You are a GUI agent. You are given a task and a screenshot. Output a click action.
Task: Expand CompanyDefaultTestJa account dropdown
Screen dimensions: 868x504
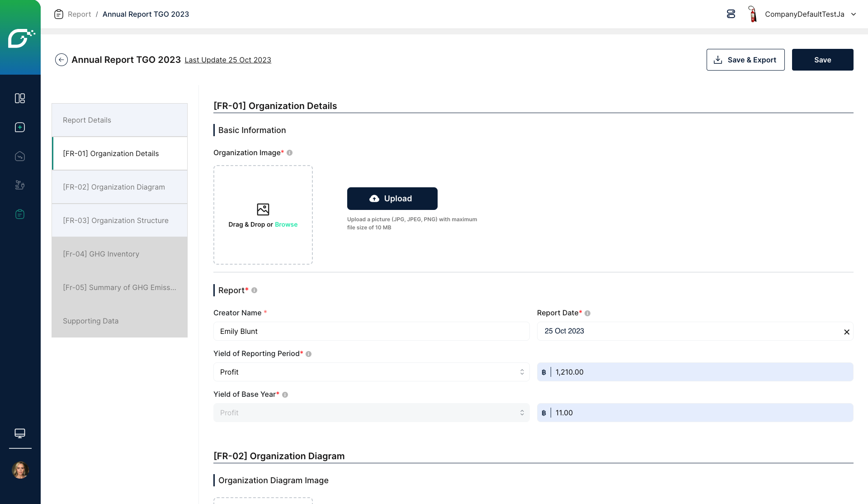tap(854, 14)
